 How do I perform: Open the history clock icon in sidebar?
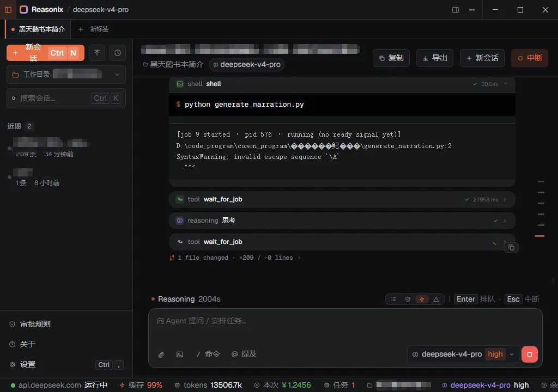[x=118, y=53]
